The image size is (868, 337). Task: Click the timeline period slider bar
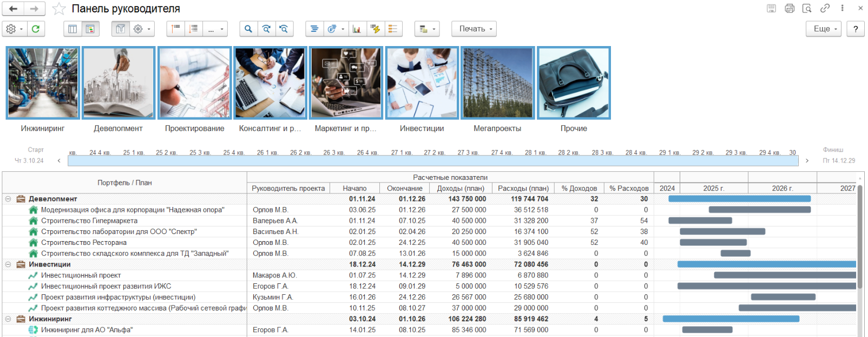click(x=432, y=160)
